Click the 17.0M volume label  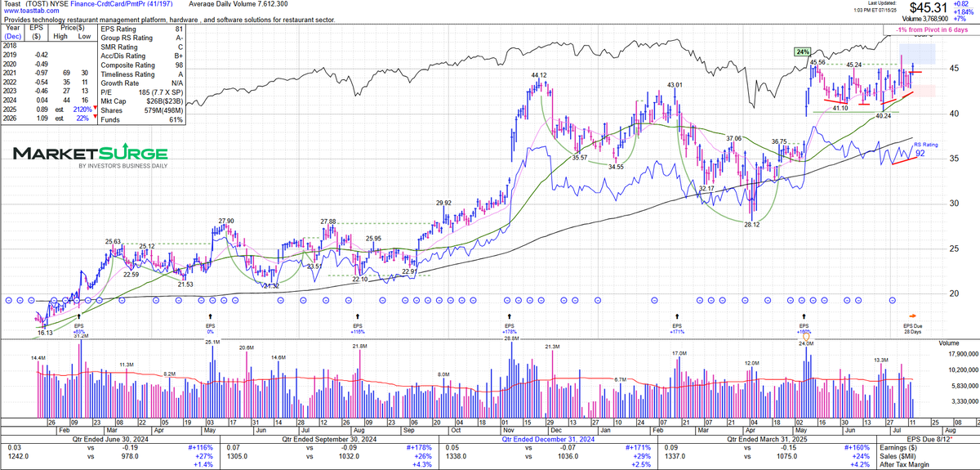[x=680, y=353]
